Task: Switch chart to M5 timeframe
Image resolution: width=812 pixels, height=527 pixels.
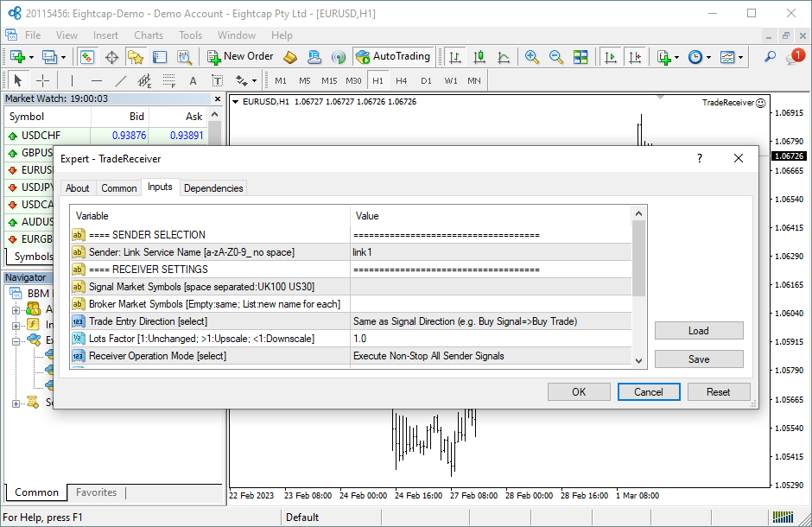Action: [304, 80]
